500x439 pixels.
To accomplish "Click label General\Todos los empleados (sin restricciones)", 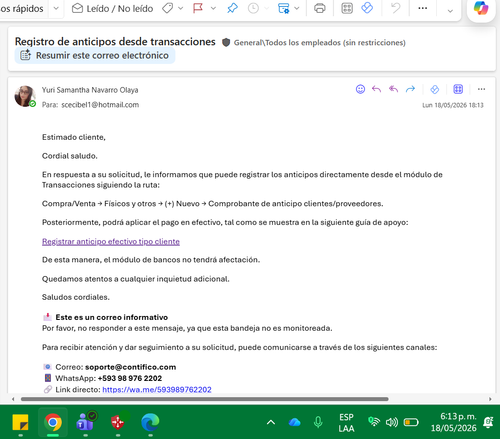I will (319, 43).
